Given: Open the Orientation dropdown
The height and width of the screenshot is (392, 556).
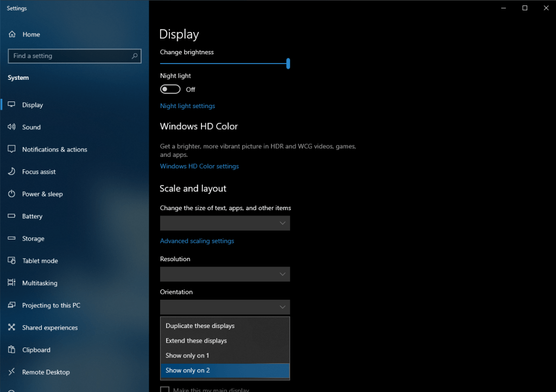Looking at the screenshot, I should coord(225,307).
